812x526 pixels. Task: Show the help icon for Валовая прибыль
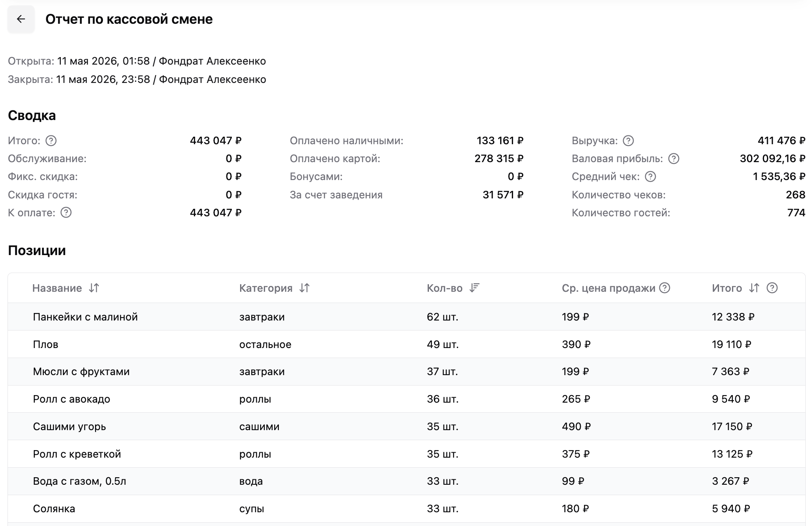[x=674, y=159]
